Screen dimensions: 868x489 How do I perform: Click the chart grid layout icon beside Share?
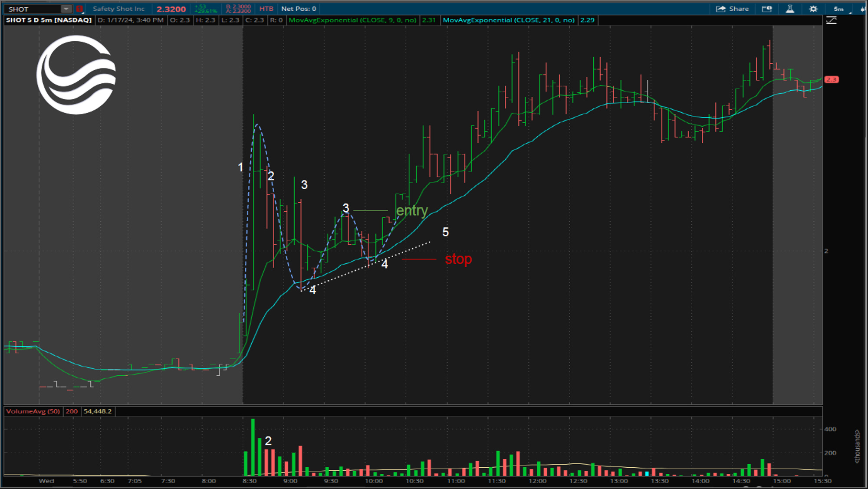click(x=767, y=8)
